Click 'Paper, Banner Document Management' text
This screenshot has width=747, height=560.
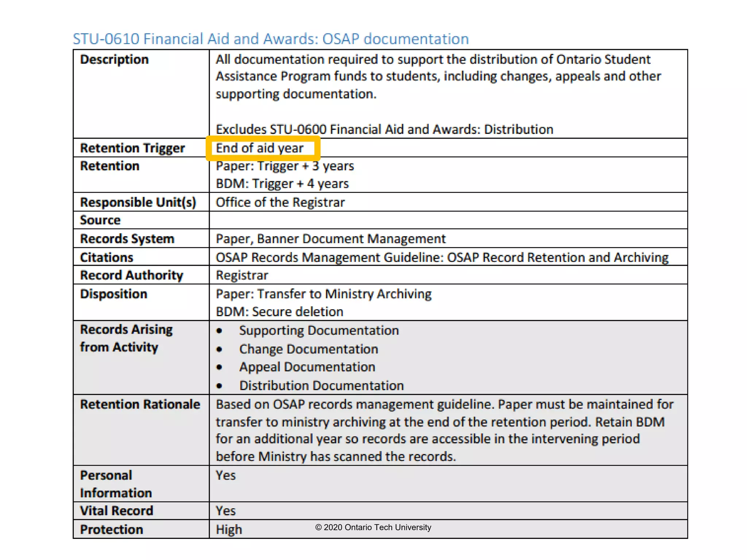point(330,239)
